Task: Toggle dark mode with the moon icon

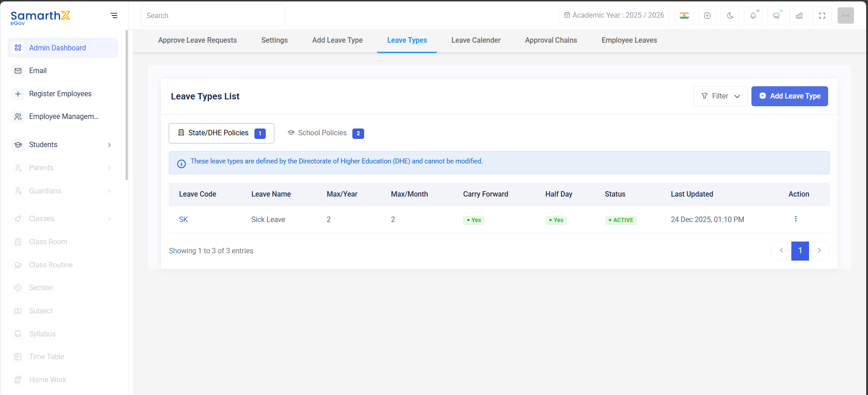Action: [730, 15]
